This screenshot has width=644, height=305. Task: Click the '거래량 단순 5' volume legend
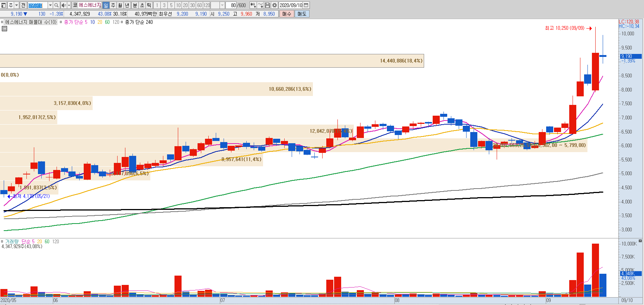point(19,241)
